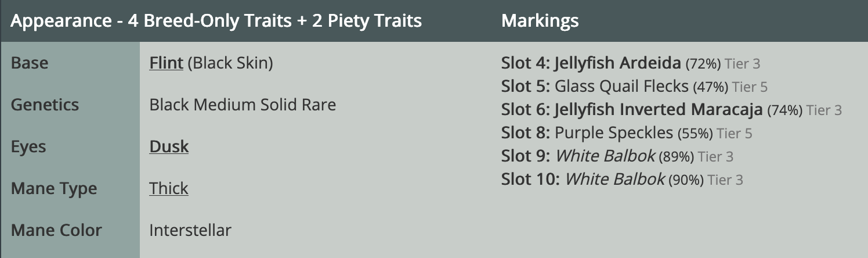Viewport: 868px width, 258px height.
Task: Select the Mane Type row label
Action: [x=54, y=188]
